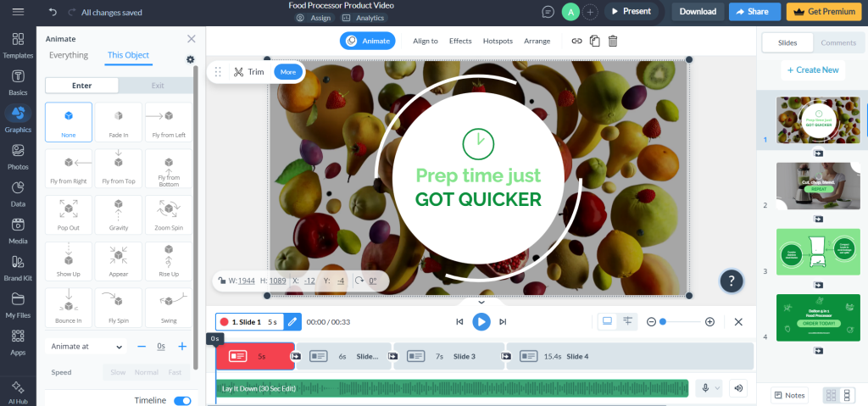
Task: Open transition between Slide 1 and 2
Action: 296,356
